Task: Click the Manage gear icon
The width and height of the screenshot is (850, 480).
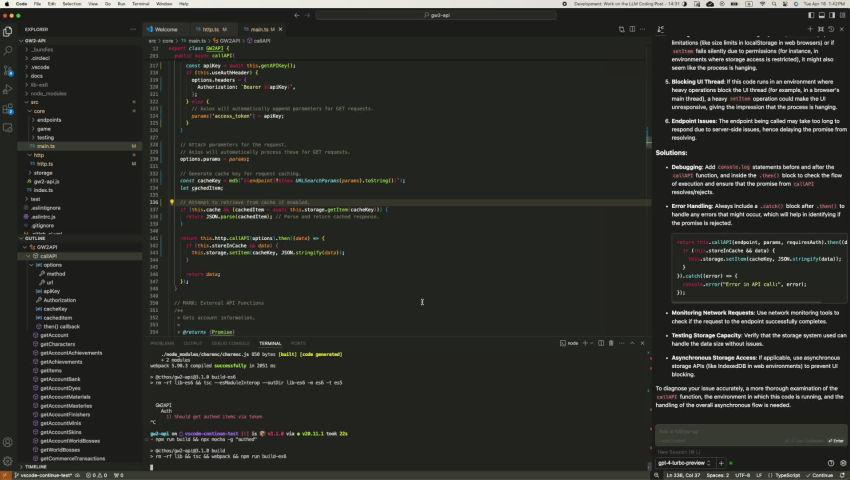Action: pyautogui.click(x=8, y=459)
